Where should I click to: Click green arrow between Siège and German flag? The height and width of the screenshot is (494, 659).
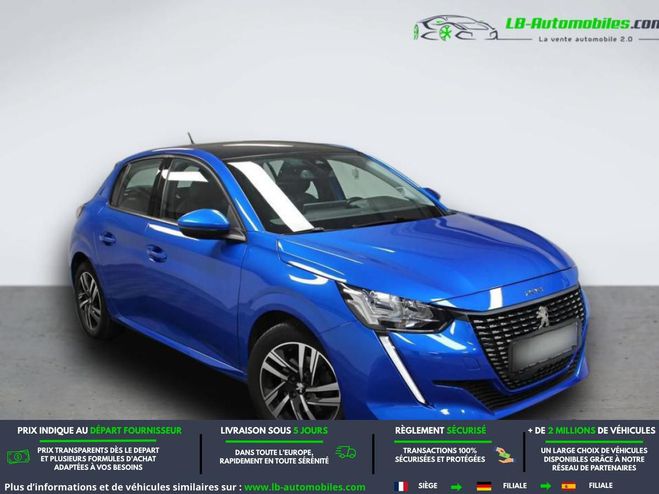click(x=456, y=487)
